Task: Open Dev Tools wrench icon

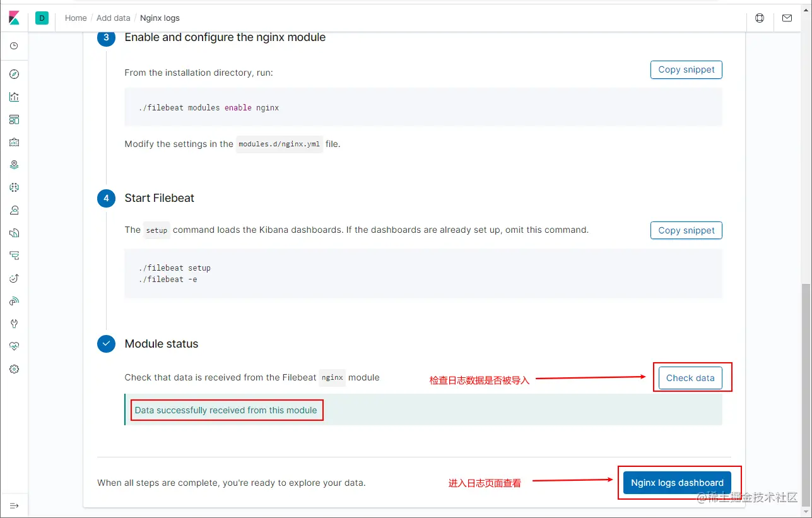Action: point(14,324)
